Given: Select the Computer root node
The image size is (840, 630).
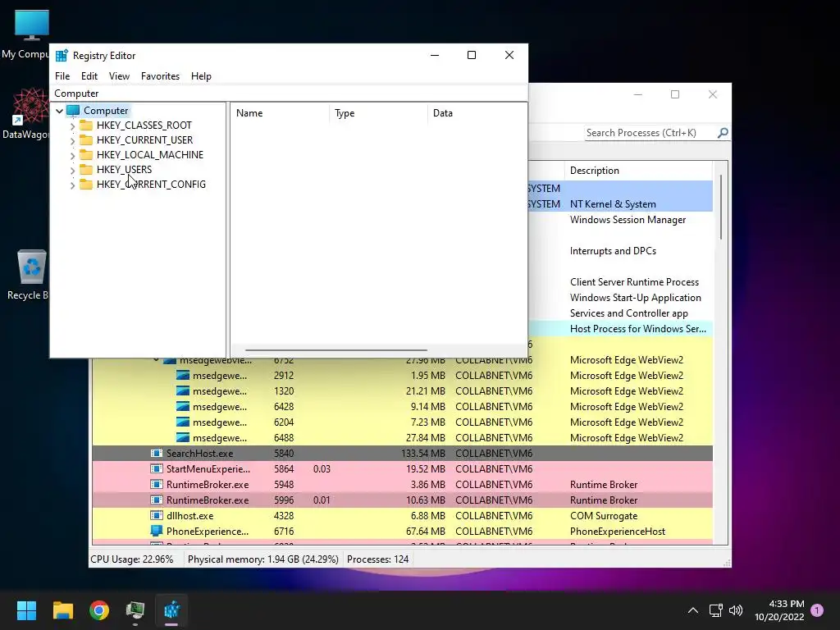Looking at the screenshot, I should point(106,111).
